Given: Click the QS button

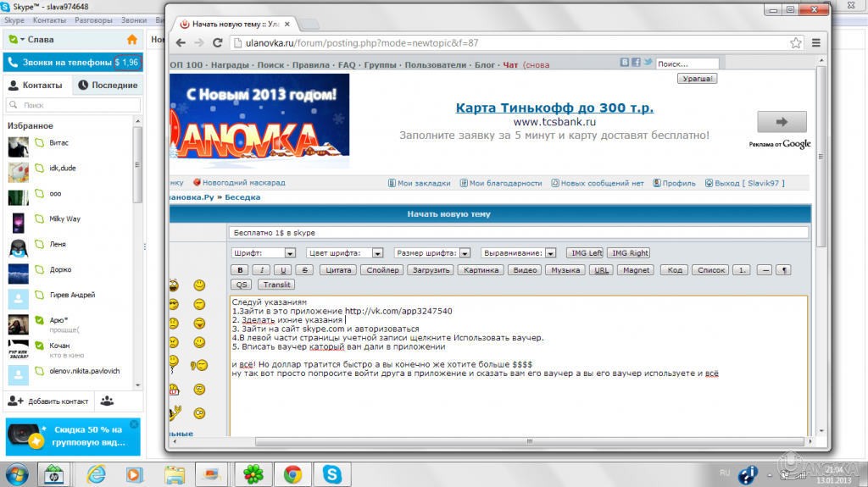Looking at the screenshot, I should pyautogui.click(x=242, y=285).
